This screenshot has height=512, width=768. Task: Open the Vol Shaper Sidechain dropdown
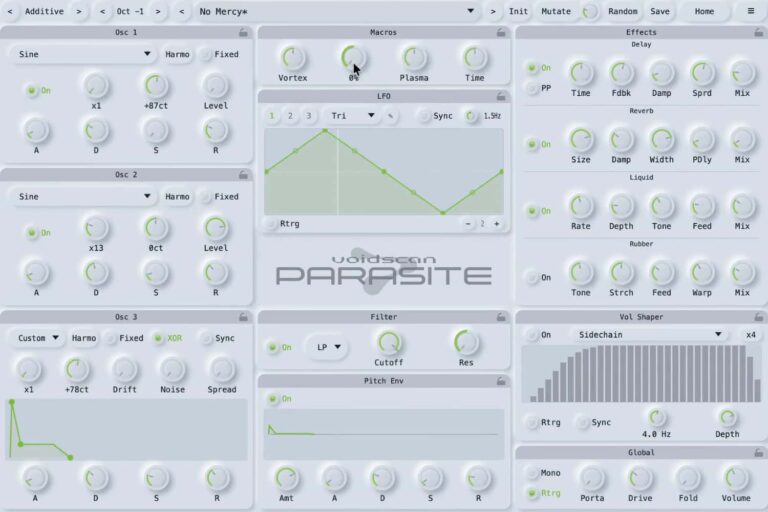[x=649, y=335]
